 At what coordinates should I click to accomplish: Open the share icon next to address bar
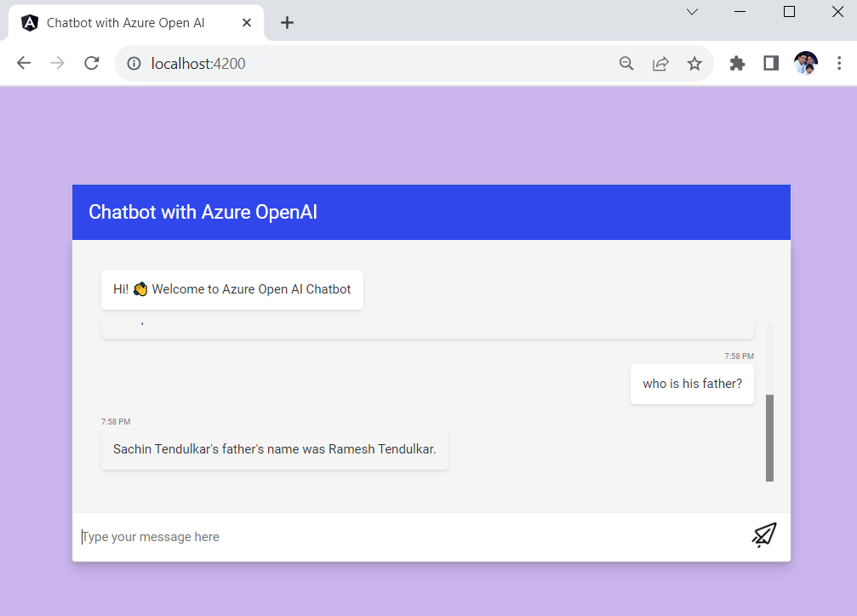pyautogui.click(x=660, y=63)
